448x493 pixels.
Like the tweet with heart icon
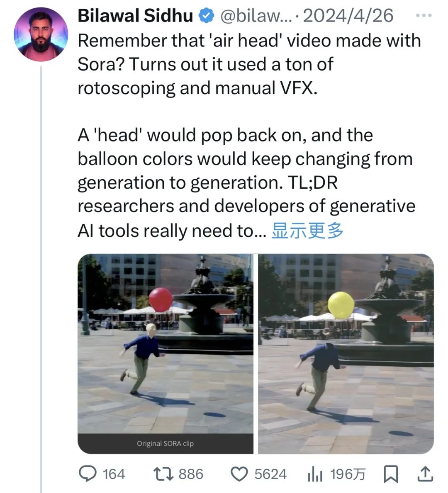coord(239,474)
